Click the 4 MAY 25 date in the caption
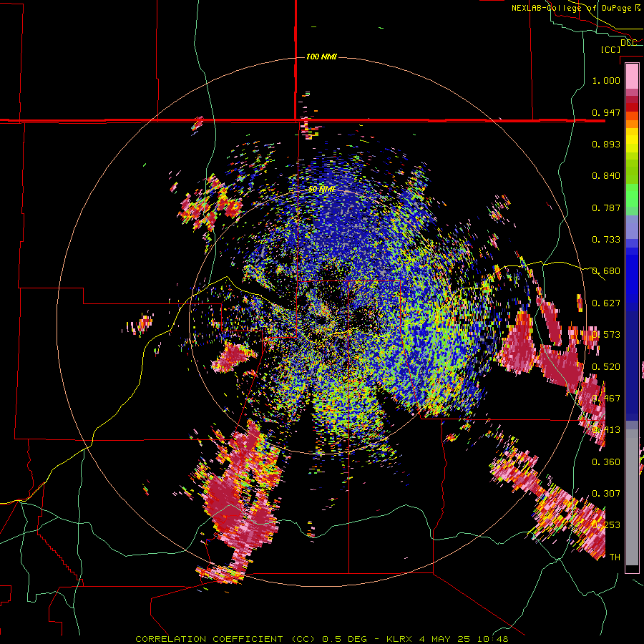Viewport: 644px width, 644px height. pyautogui.click(x=445, y=639)
